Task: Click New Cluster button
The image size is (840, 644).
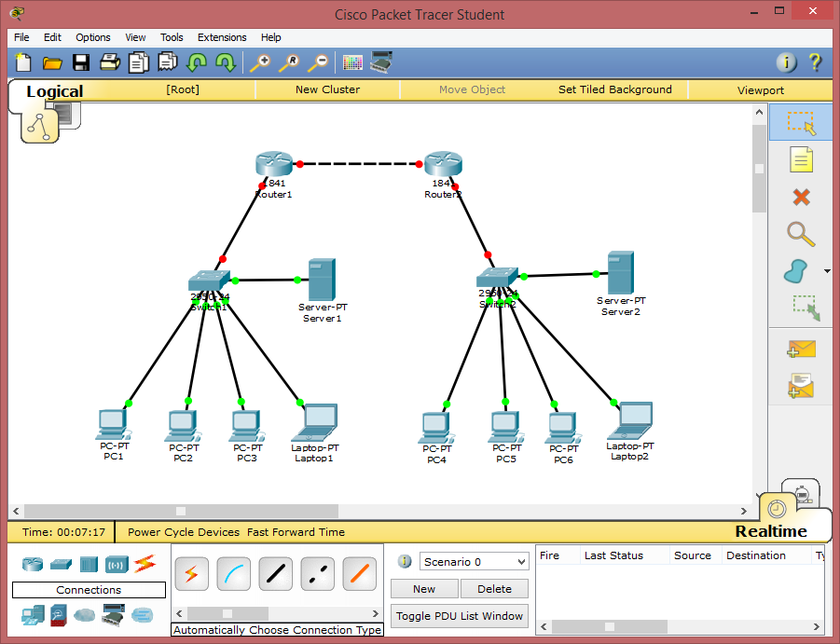Action: pos(327,89)
